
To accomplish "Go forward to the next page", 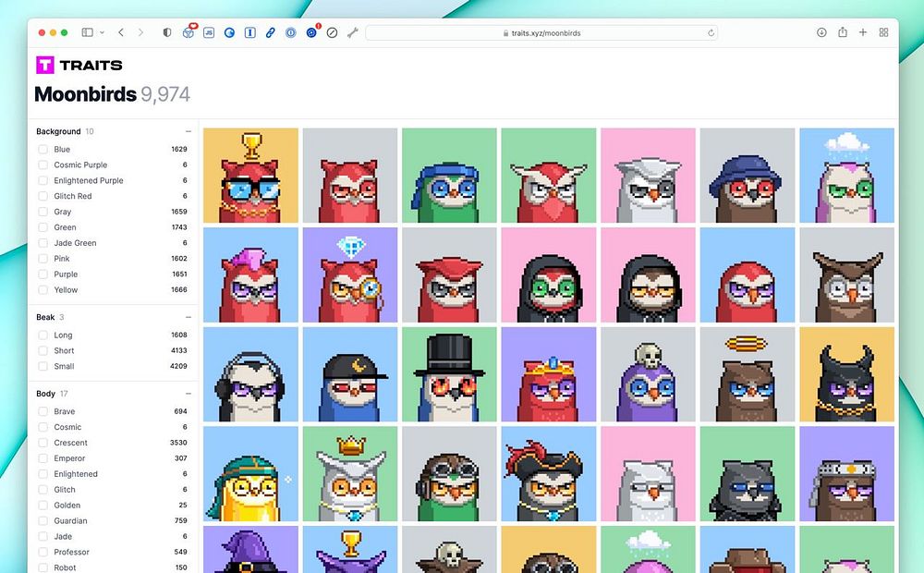I will (x=140, y=32).
